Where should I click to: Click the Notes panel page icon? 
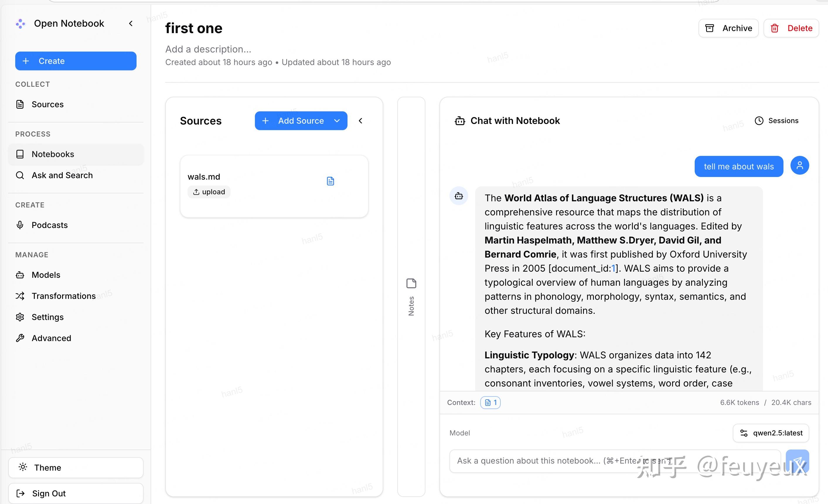click(x=411, y=283)
